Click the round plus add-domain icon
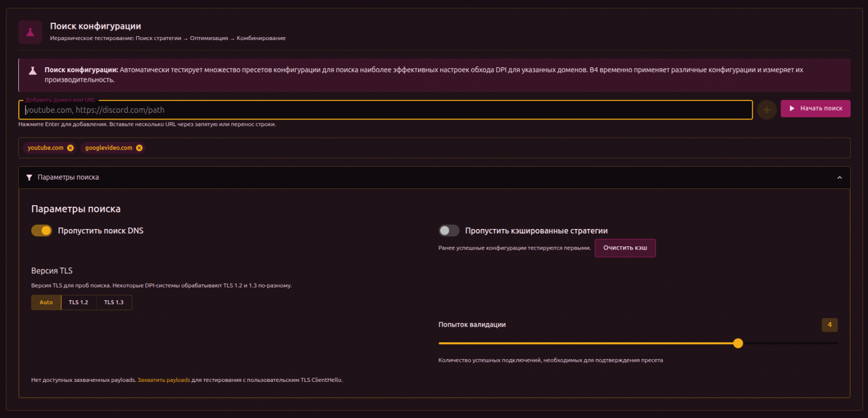The width and height of the screenshot is (868, 418). (767, 110)
